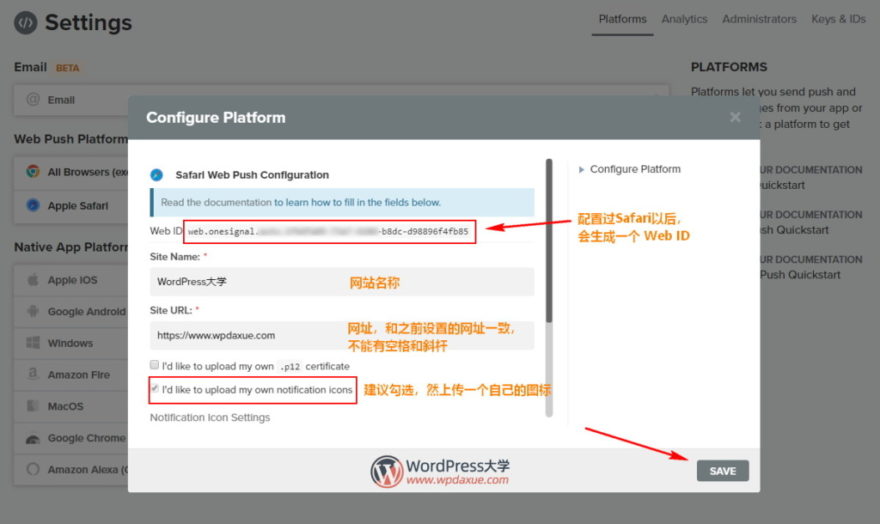
Task: Open the Amazon Fire platform icon
Action: pyautogui.click(x=32, y=375)
